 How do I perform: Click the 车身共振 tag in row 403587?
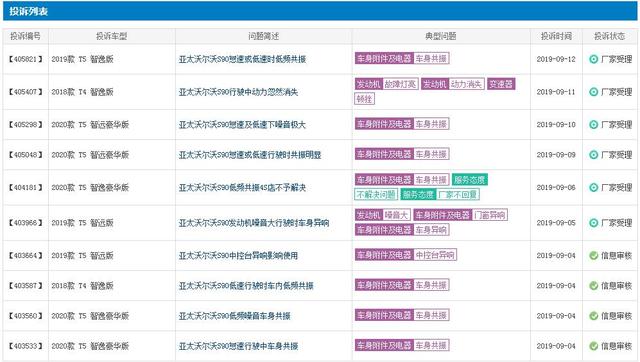click(431, 285)
